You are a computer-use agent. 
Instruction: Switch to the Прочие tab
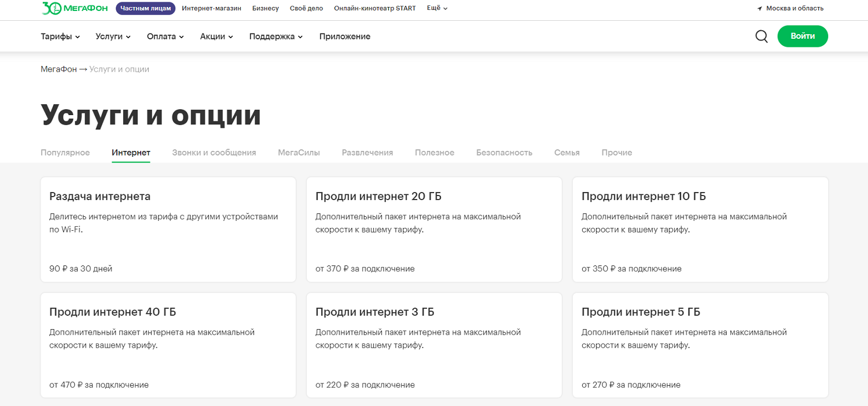coord(617,153)
